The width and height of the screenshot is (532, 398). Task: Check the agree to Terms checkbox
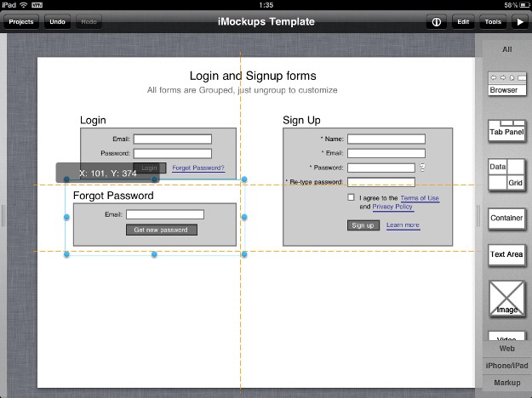(352, 197)
